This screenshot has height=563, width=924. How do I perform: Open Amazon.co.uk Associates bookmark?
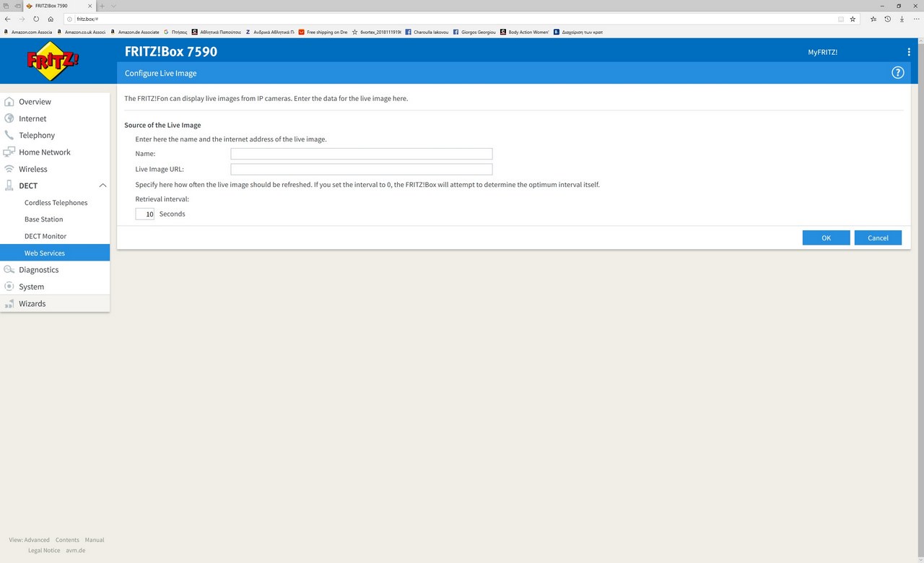pos(82,32)
